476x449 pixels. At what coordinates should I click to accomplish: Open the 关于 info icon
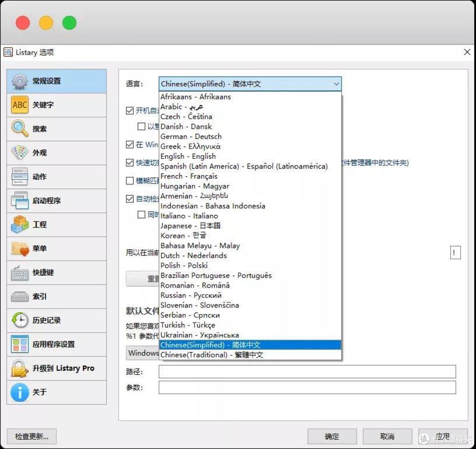pyautogui.click(x=20, y=392)
